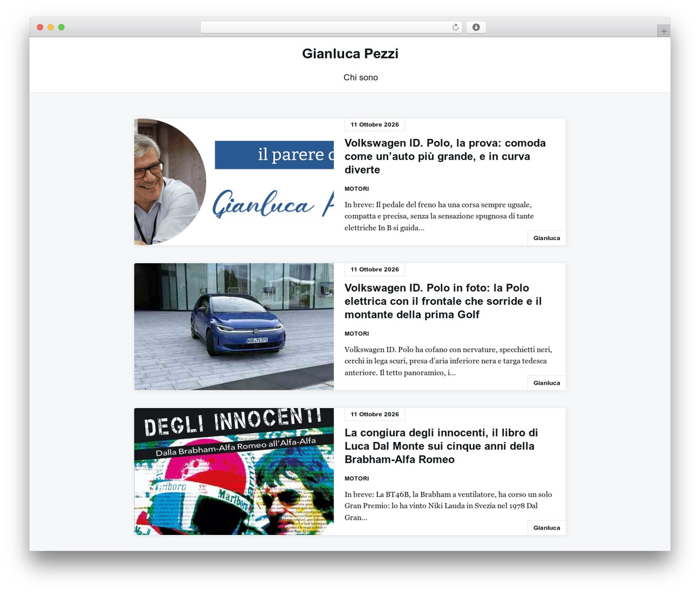700x593 pixels.
Task: Open author Gianluca on the Polo in foto post
Action: pos(547,383)
